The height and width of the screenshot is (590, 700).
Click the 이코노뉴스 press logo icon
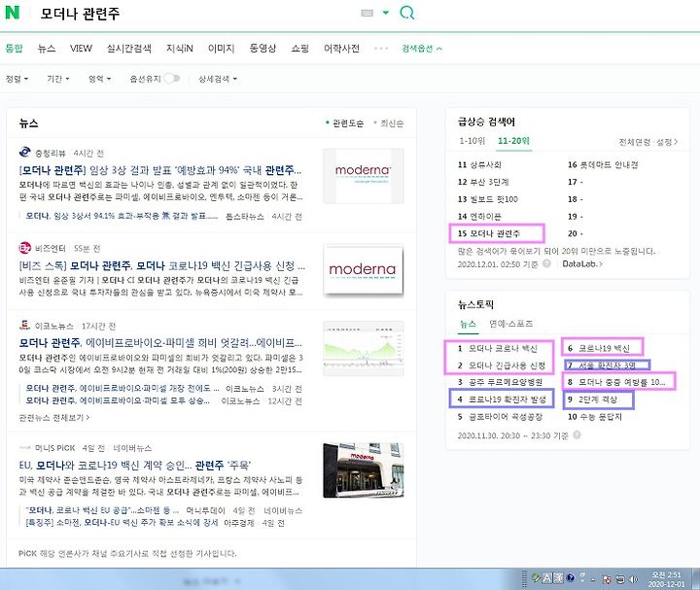click(x=24, y=326)
